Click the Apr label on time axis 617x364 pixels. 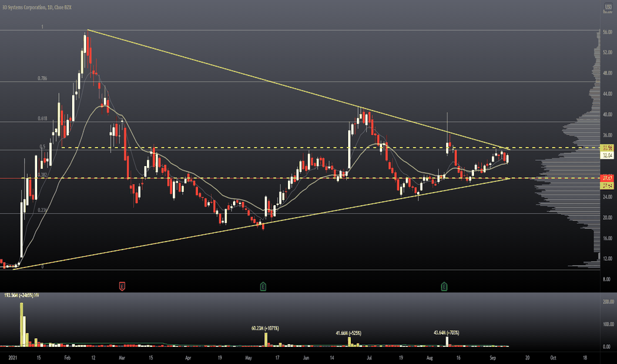(188, 357)
